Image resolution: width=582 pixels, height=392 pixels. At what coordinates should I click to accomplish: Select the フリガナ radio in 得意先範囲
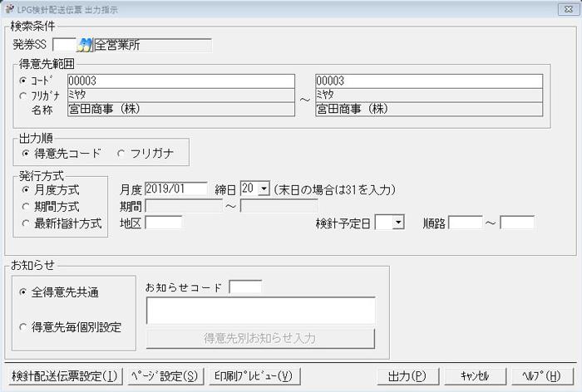[22, 96]
